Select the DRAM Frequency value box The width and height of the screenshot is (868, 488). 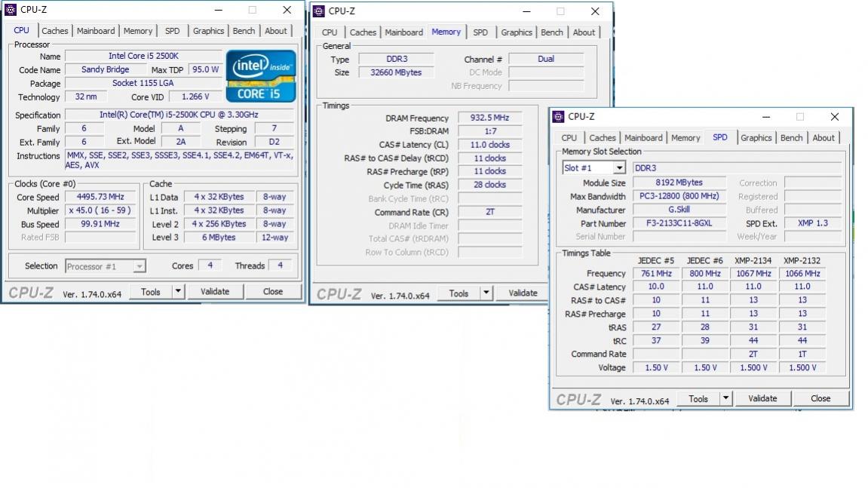(x=489, y=118)
